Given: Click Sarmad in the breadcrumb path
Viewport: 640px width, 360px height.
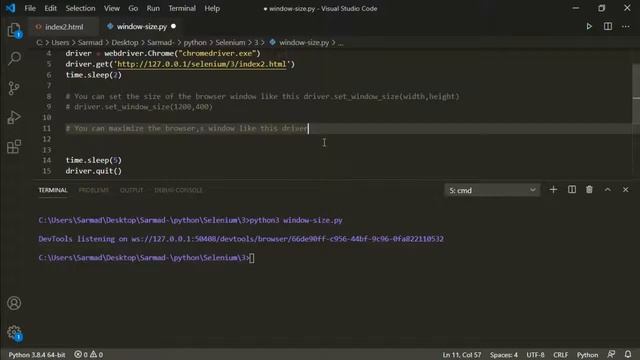Looking at the screenshot, I should coord(90,42).
